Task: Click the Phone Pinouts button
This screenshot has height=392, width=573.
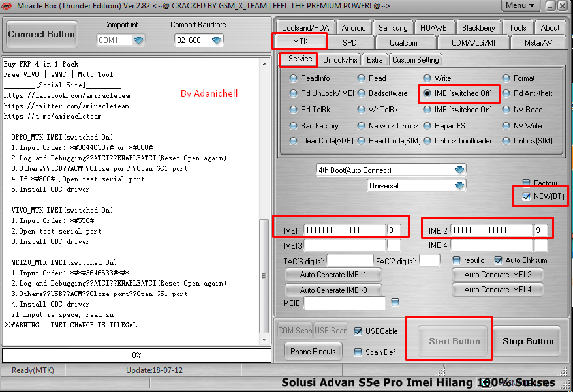Action: (313, 352)
